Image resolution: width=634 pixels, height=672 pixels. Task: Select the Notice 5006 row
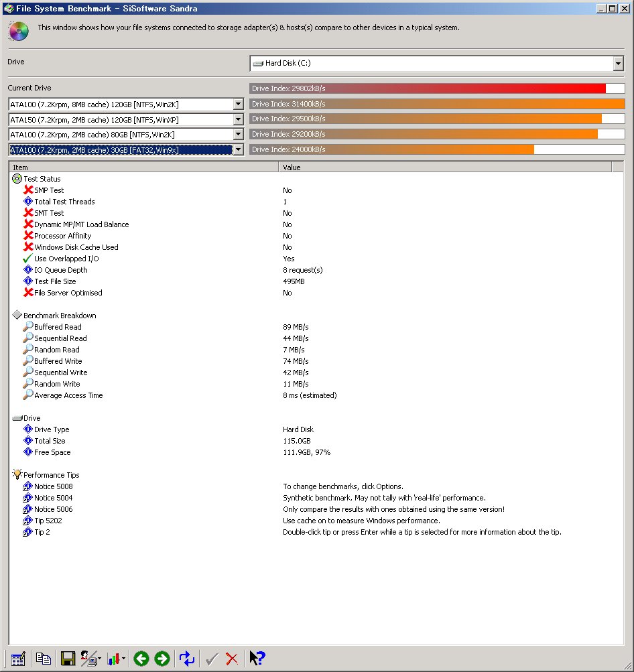(316, 509)
